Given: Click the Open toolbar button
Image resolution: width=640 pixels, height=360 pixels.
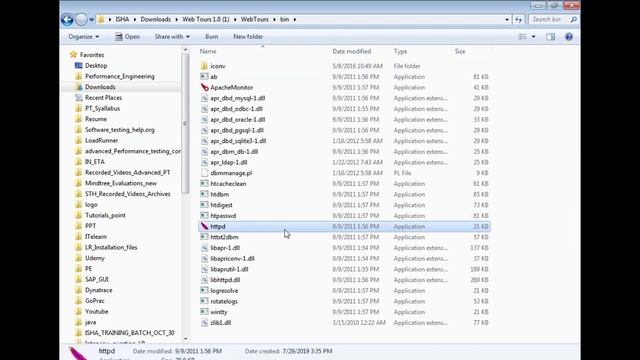Looking at the screenshot, I should 127,37.
